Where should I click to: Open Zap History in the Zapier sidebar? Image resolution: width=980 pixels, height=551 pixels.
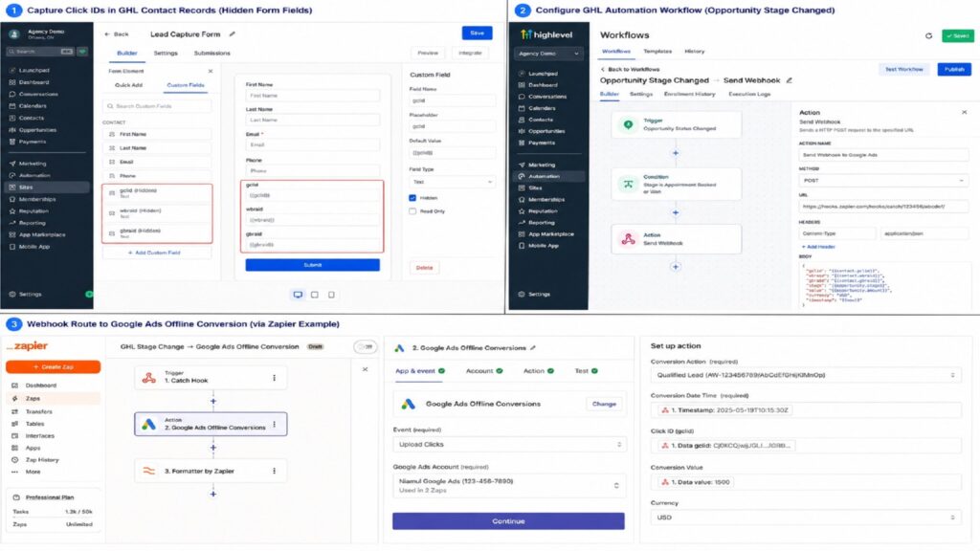42,460
